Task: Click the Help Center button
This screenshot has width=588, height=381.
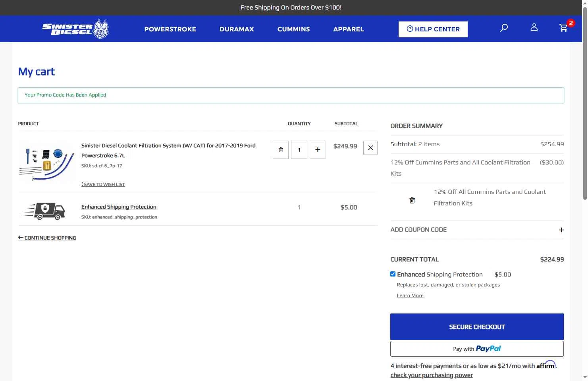Action: [433, 29]
